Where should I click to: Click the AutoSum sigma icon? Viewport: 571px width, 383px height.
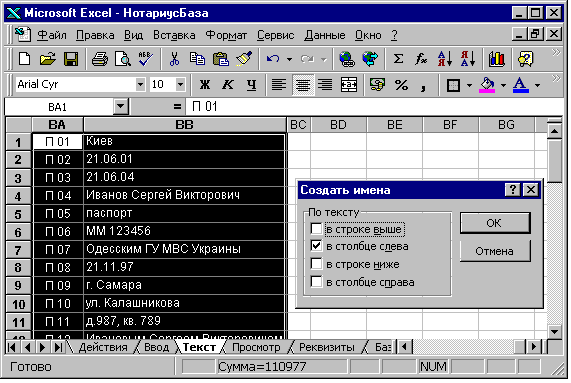click(x=398, y=59)
